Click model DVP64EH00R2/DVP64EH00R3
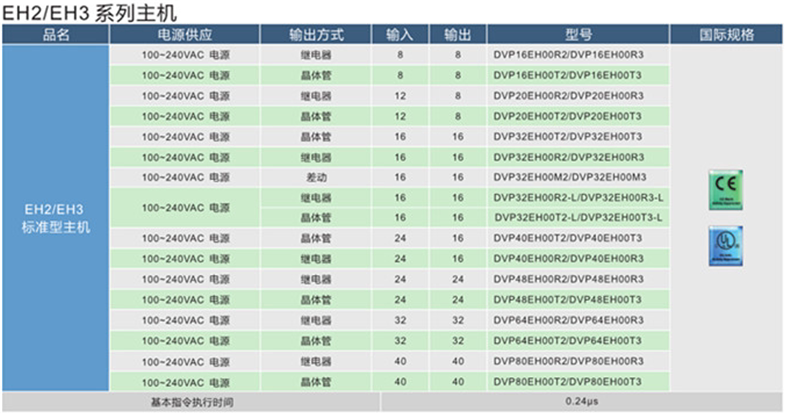Image resolution: width=790 pixels, height=418 pixels. coord(568,320)
